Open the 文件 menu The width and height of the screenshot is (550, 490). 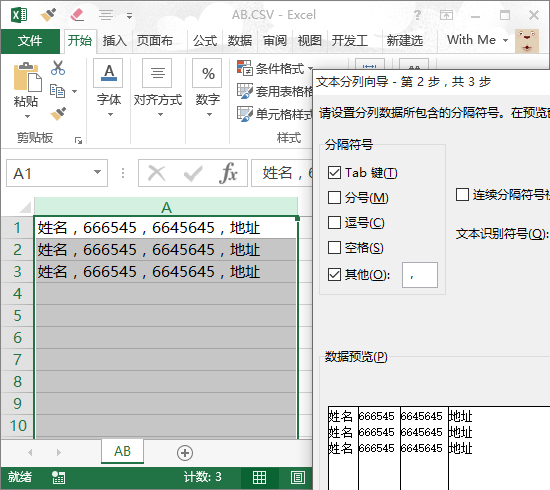pyautogui.click(x=30, y=41)
